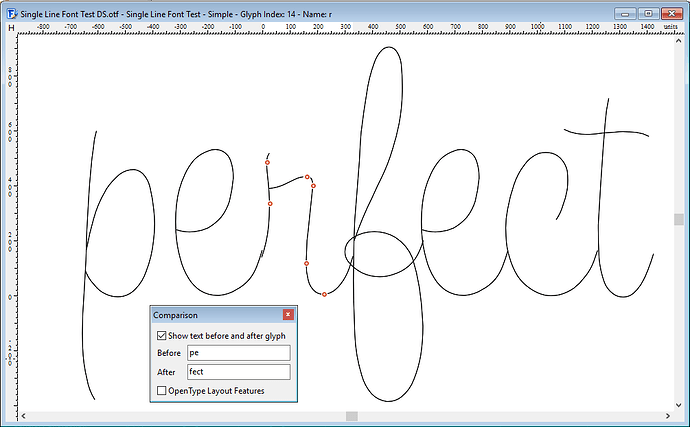Select the topmost red node of glyph r
Viewport: 690px width, 427px height.
[267, 162]
